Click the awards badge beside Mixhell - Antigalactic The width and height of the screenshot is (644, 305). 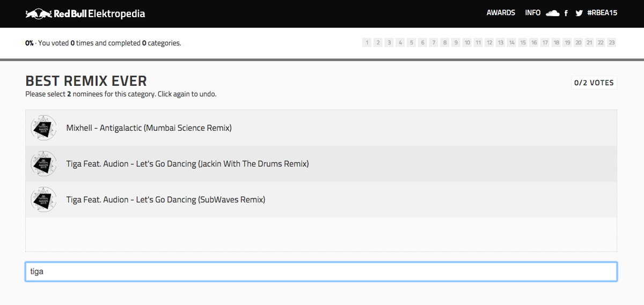[x=43, y=128]
